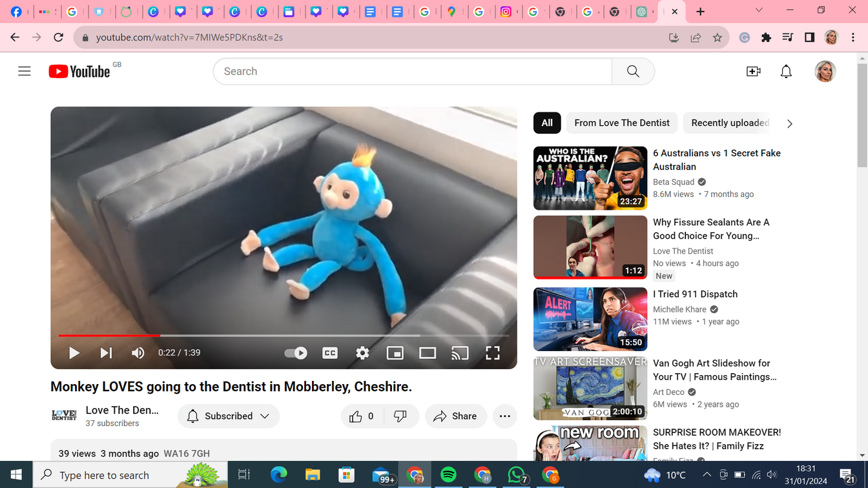Open video settings gear icon
Image resolution: width=868 pixels, height=488 pixels.
click(x=362, y=353)
